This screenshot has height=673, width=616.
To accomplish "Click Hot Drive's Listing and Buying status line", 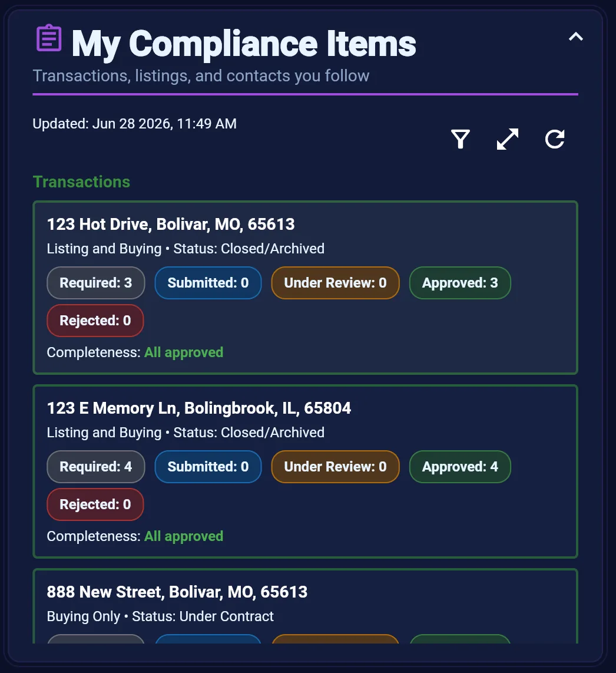I will (x=186, y=249).
